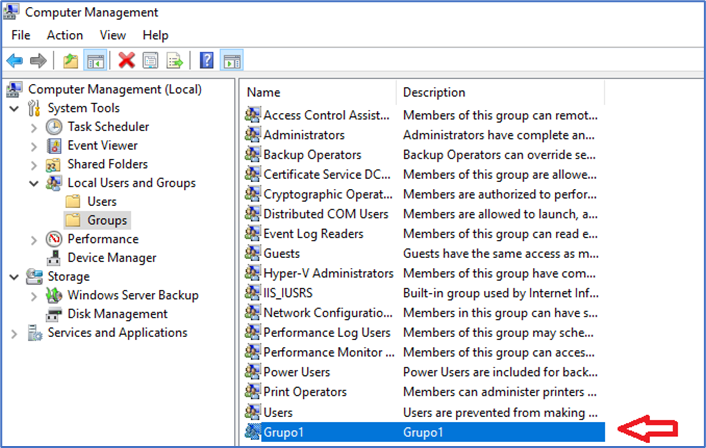706x448 pixels.
Task: Open the View menu
Action: click(113, 35)
